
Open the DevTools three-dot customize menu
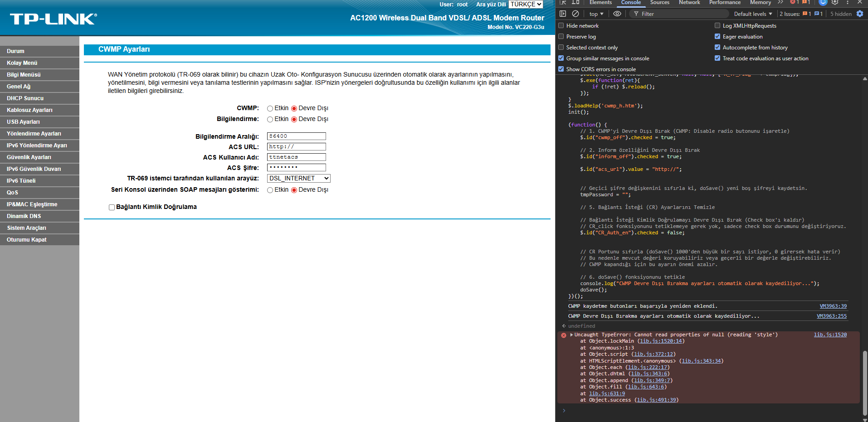(x=847, y=2)
